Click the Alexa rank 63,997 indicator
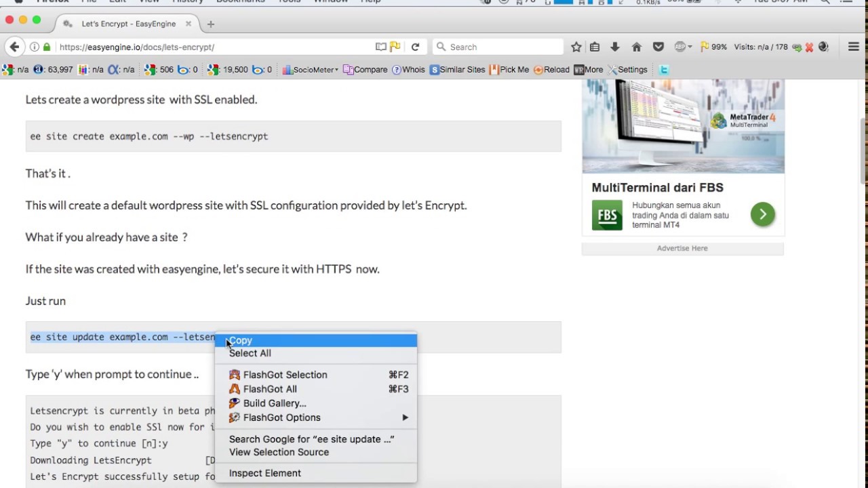The image size is (868, 488). click(x=53, y=69)
